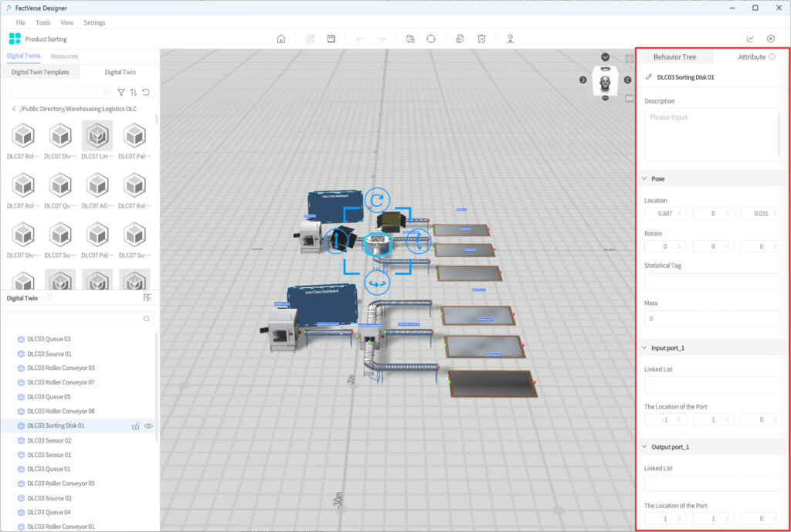Click the Home icon in the toolbar
The width and height of the screenshot is (791, 532).
(281, 39)
